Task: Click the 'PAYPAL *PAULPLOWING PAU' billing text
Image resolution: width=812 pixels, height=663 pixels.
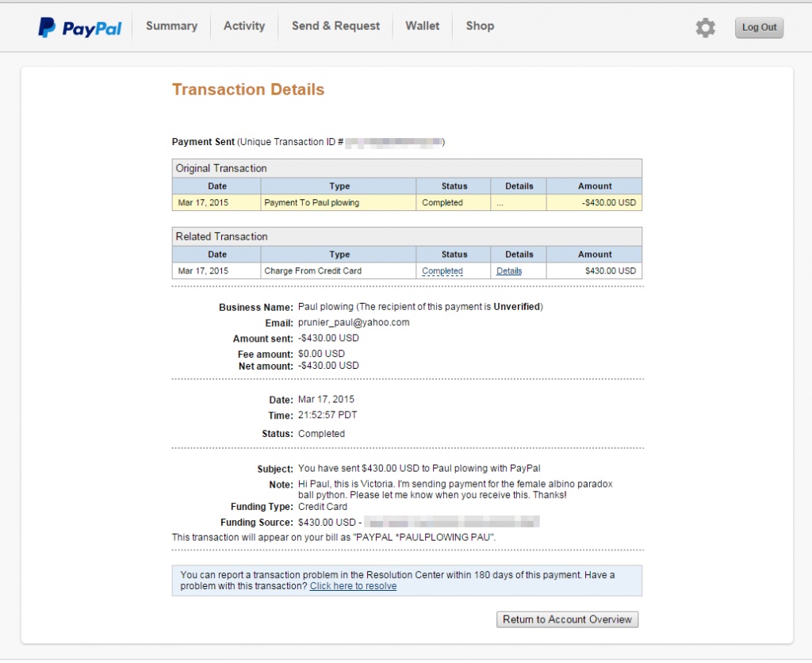Action: 423,537
